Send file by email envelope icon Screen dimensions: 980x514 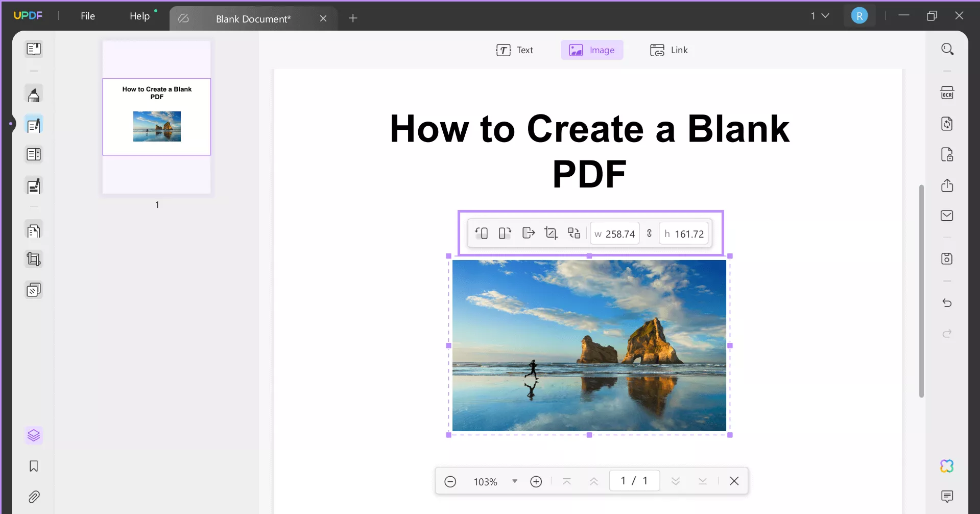pos(947,216)
